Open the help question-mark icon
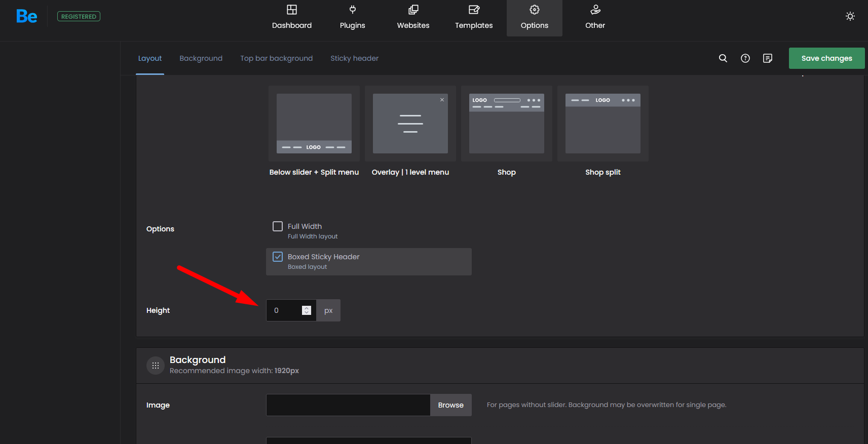Viewport: 868px width, 444px height. (x=745, y=58)
